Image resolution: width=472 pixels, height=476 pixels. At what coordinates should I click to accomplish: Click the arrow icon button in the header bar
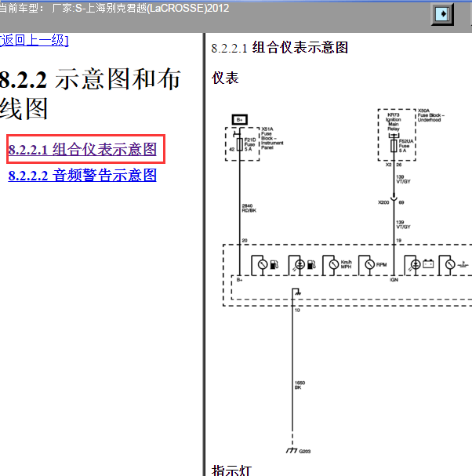tap(442, 14)
